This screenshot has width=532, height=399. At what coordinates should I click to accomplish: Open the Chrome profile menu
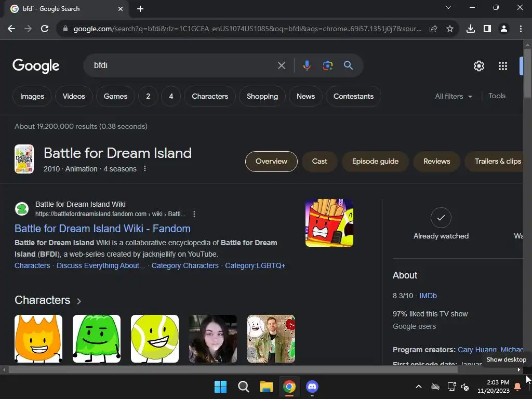click(504, 29)
